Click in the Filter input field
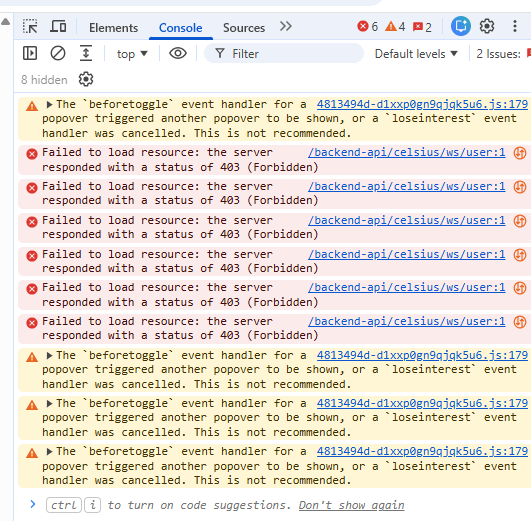 click(x=284, y=54)
